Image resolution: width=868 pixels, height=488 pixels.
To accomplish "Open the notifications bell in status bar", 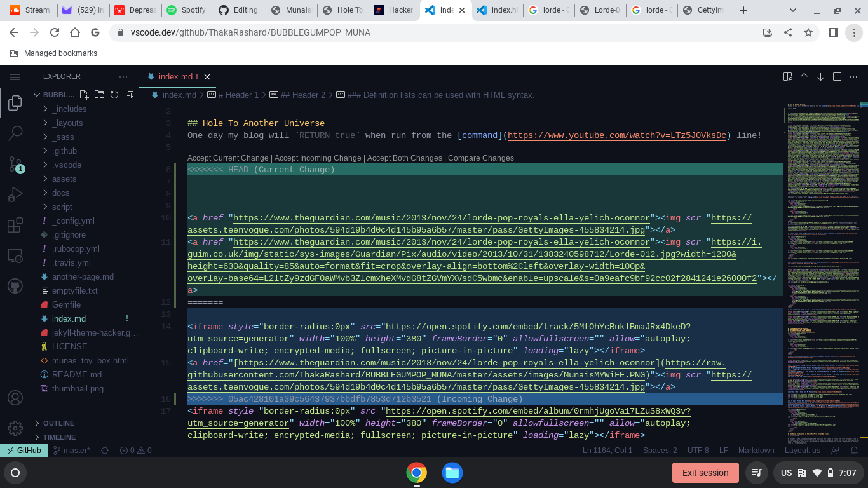I will 853,451.
